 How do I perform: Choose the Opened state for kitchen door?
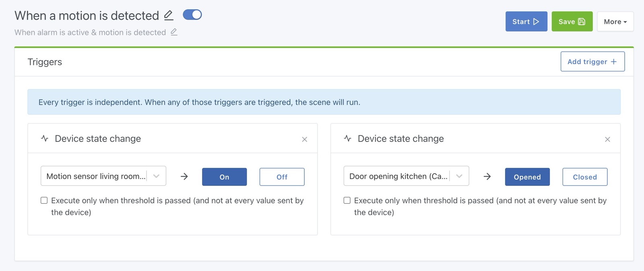click(x=527, y=177)
